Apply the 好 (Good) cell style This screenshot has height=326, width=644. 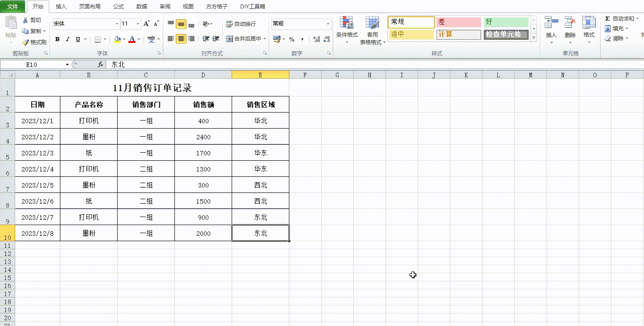pos(506,22)
